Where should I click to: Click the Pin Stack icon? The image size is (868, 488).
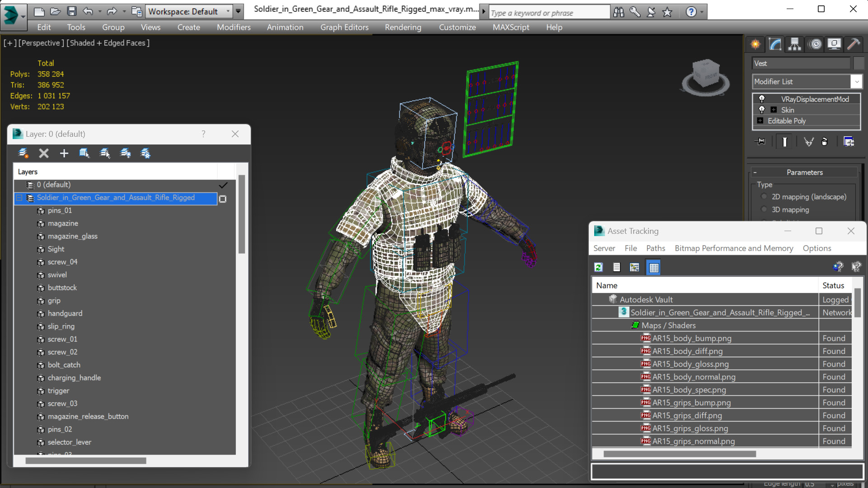pyautogui.click(x=760, y=142)
